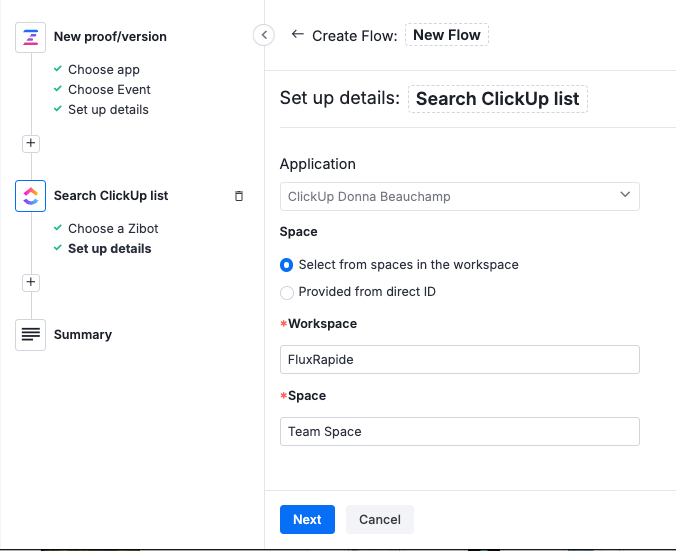Image resolution: width=676 pixels, height=551 pixels.
Task: Click the New proof/version app icon
Action: 31,38
